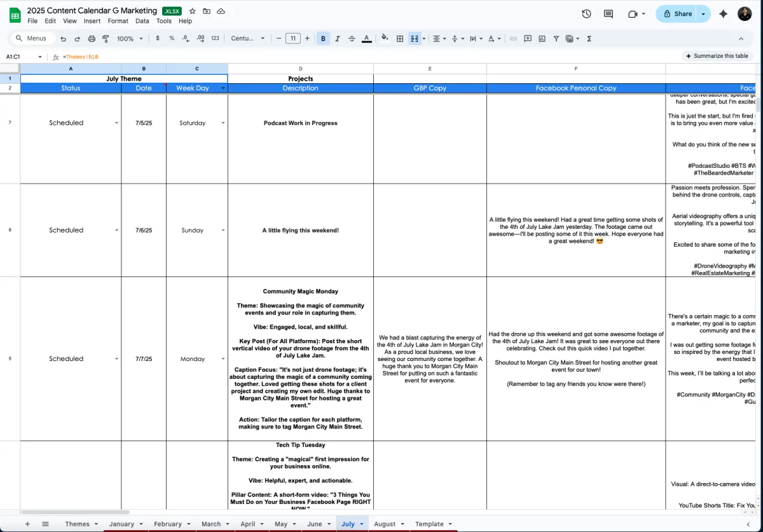This screenshot has width=763, height=532.
Task: Open functions with the sigma icon
Action: (x=589, y=39)
